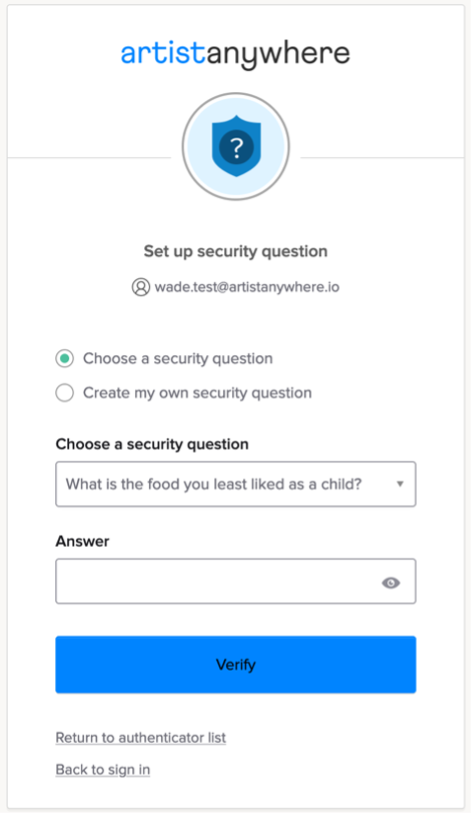Submit with the blue Verify button

(235, 664)
